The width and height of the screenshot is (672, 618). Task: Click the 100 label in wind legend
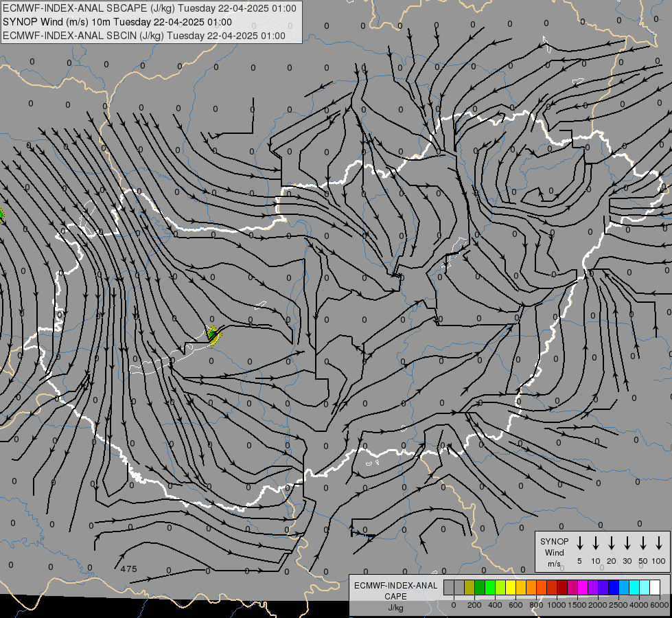point(659,561)
